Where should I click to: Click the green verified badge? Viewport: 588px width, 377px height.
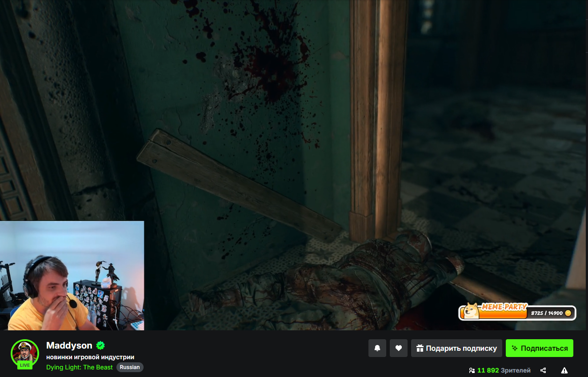click(101, 345)
